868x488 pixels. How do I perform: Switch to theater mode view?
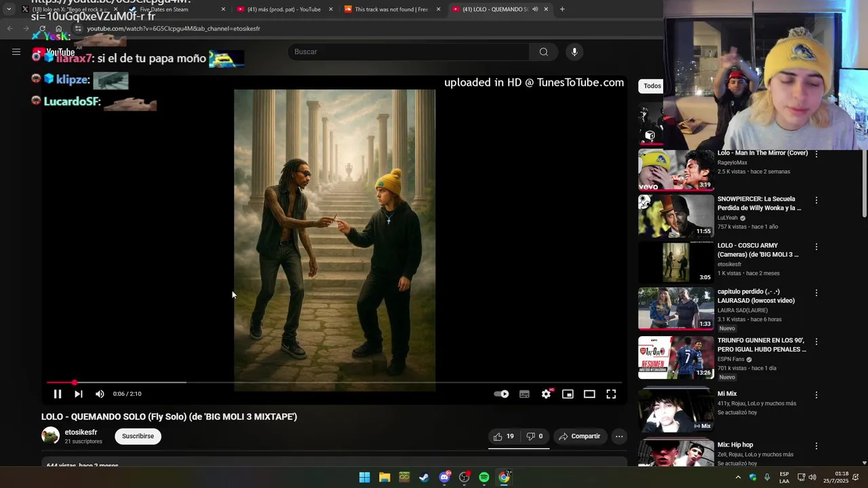(x=589, y=394)
